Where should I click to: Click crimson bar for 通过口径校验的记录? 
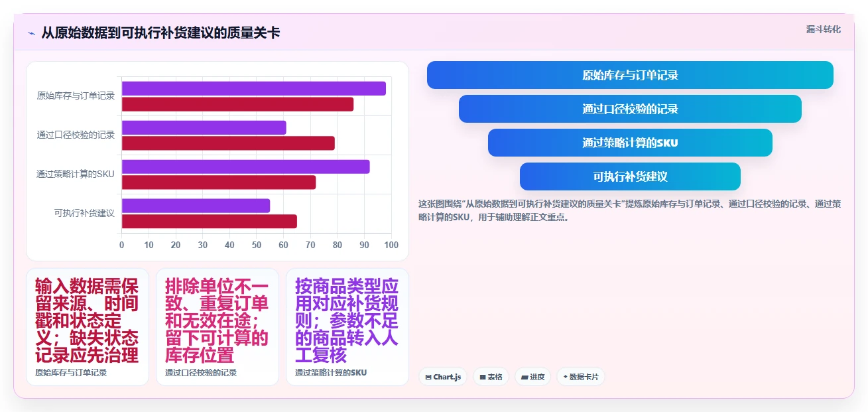[228, 143]
